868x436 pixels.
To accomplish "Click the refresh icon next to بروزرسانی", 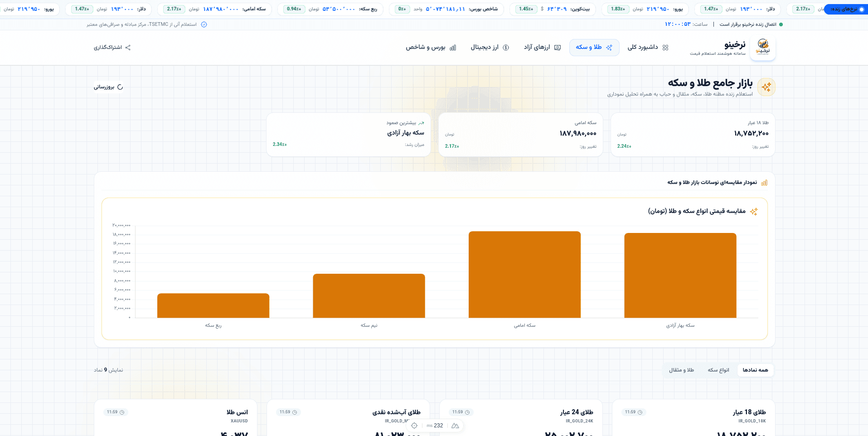I will 120,87.
